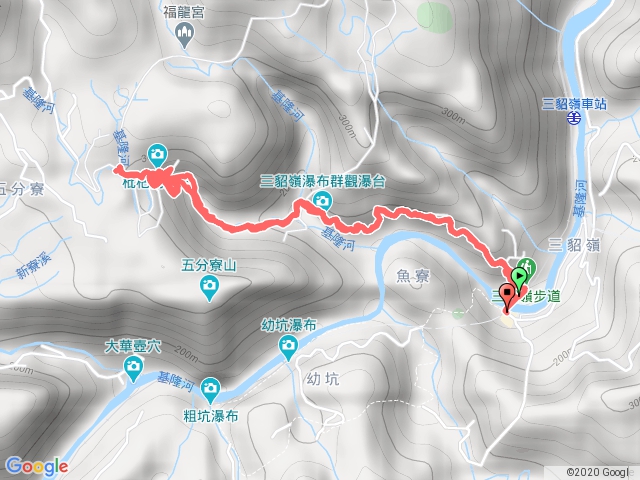Screen dimensions: 640x480
Task: Click the 魚寮 area label
Action: click(413, 276)
